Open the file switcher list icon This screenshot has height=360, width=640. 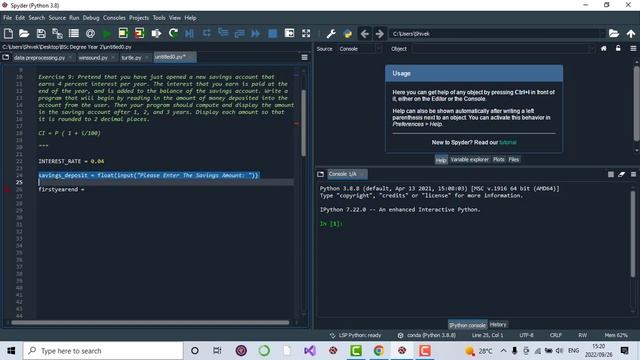click(x=74, y=33)
